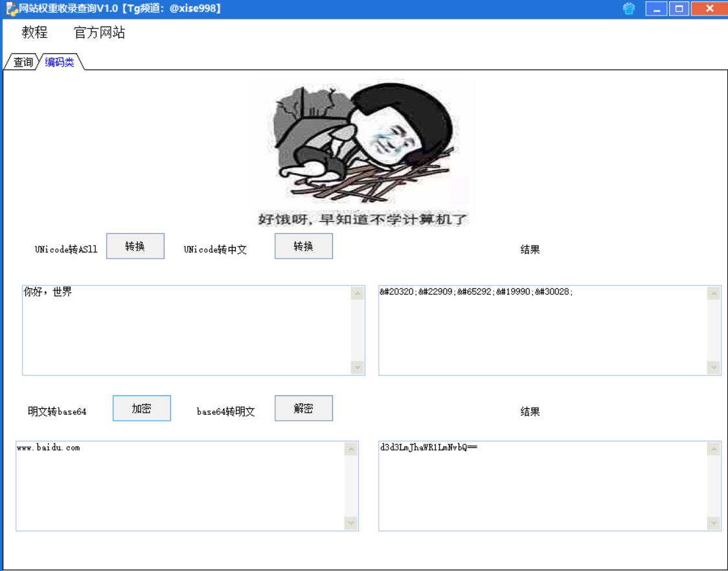728x571 pixels.
Task: Click the 加密 button
Action: click(x=142, y=408)
